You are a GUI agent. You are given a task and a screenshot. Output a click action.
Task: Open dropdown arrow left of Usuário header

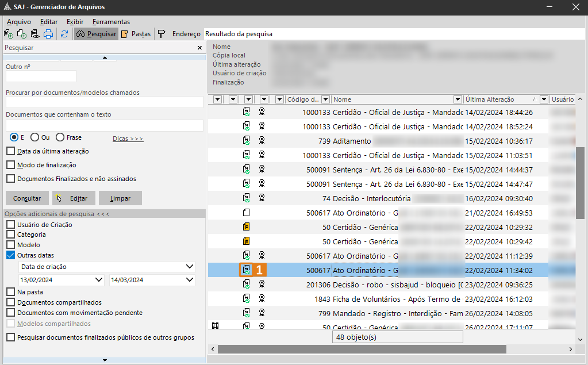coord(544,99)
